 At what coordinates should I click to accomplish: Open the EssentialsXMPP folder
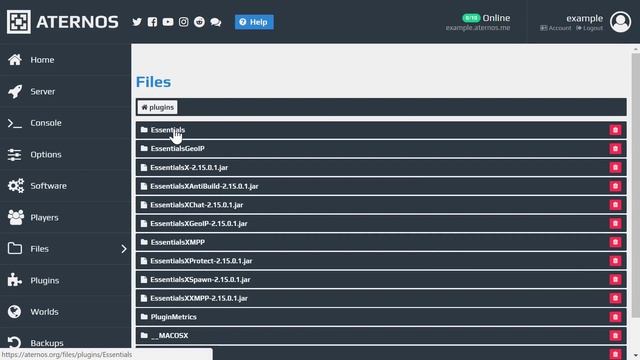178,242
